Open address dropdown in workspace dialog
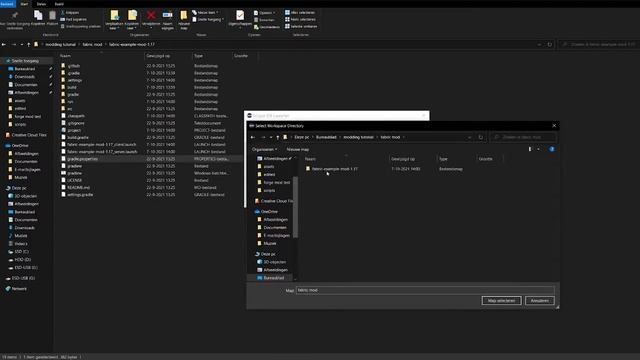 tap(469, 137)
